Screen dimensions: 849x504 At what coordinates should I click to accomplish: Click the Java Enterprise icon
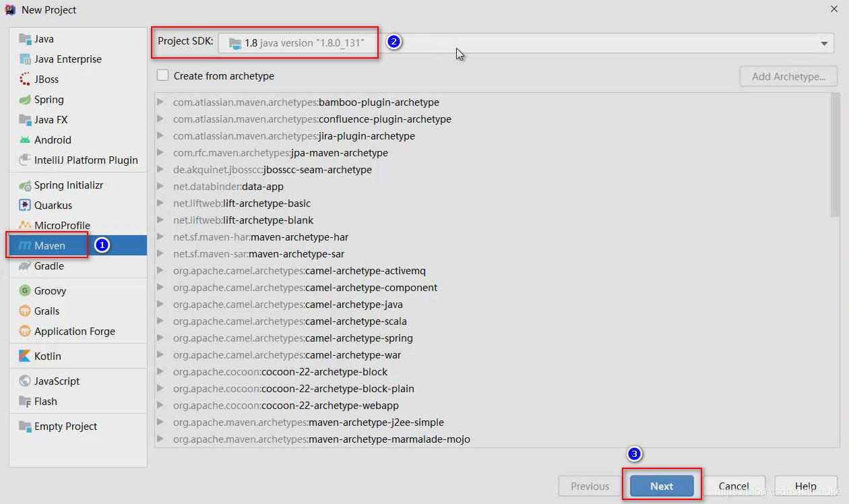25,59
